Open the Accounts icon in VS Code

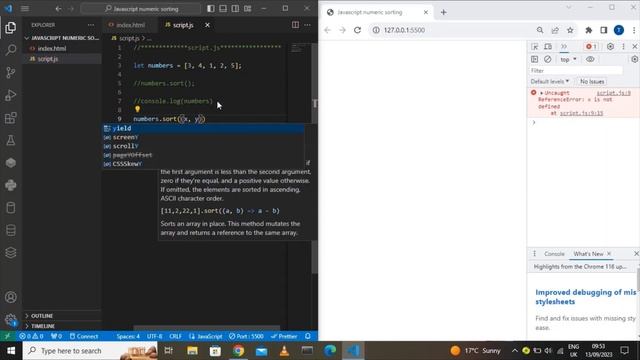pyautogui.click(x=11, y=297)
